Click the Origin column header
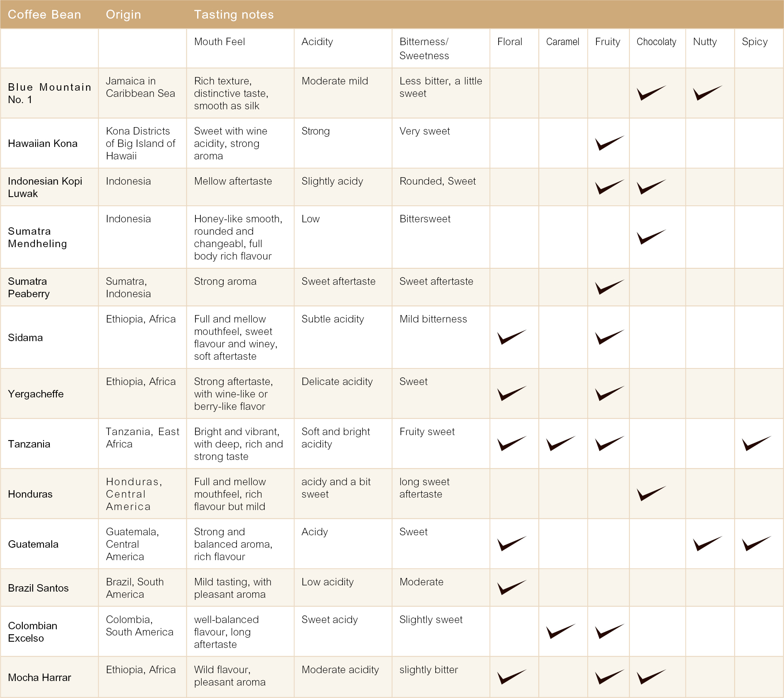 pyautogui.click(x=123, y=14)
